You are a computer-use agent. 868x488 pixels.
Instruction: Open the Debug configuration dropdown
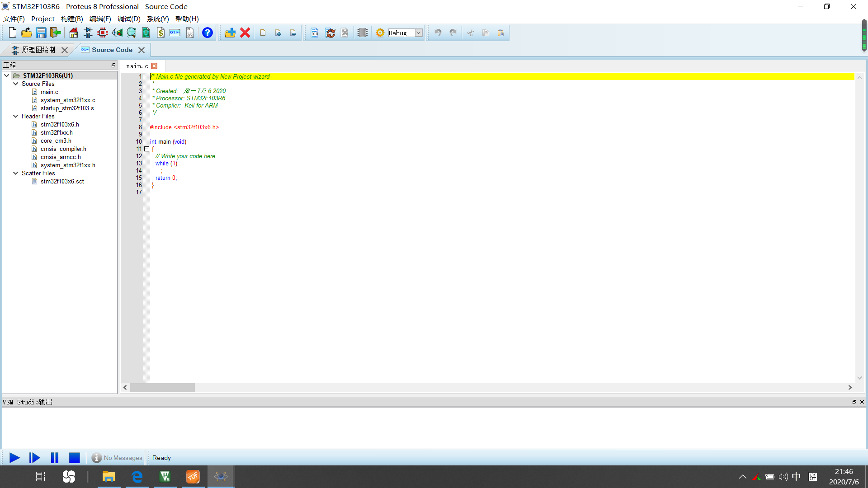(419, 33)
